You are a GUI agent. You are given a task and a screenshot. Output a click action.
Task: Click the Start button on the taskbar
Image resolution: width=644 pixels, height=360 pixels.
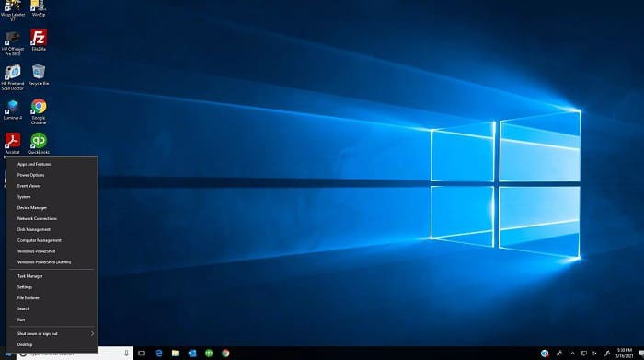point(7,354)
